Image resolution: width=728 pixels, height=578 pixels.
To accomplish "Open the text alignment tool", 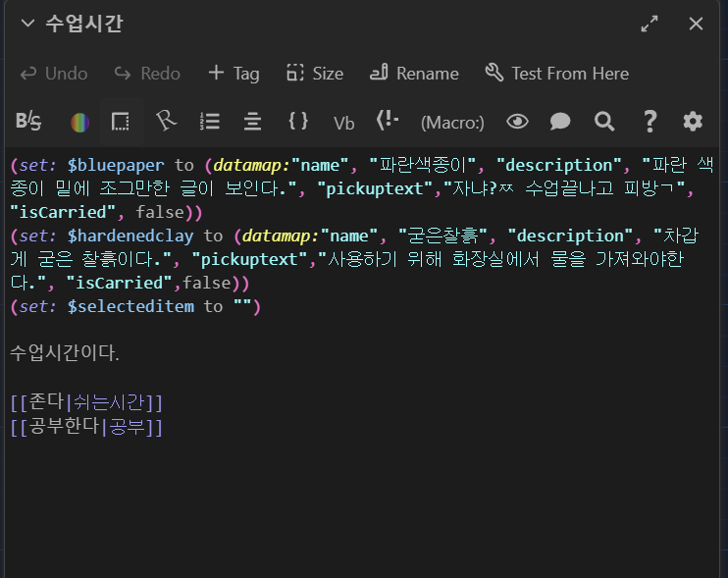I will 252,122.
